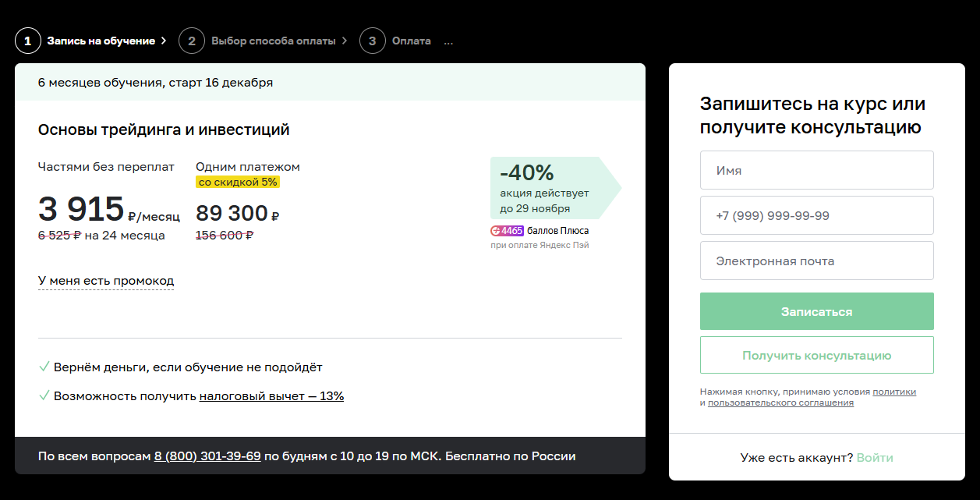Click chevron after Выбор способа оплаты step
Screen dimensions: 980x500
tap(345, 41)
